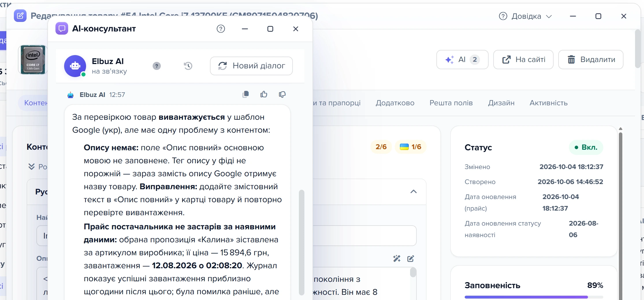Open product На сайті
The height and width of the screenshot is (300, 644).
(523, 60)
